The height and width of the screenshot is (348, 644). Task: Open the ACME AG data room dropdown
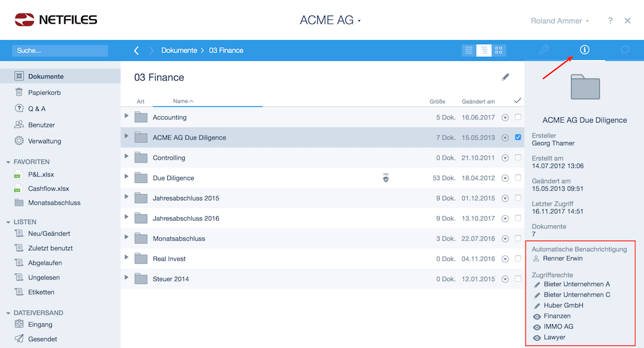point(330,20)
